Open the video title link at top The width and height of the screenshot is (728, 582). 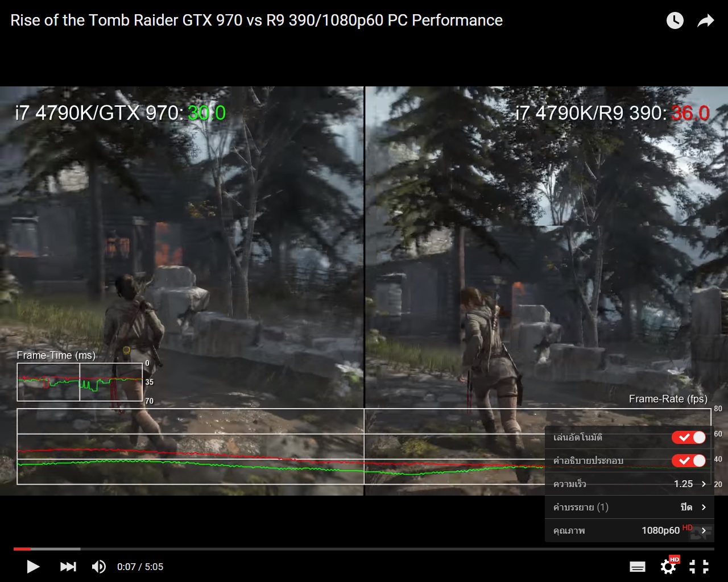(257, 20)
